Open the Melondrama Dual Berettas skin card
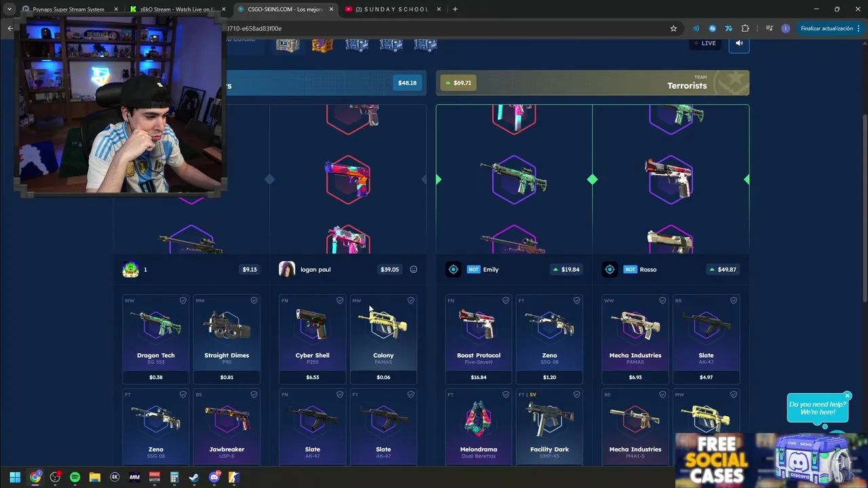Screen dimensions: 868x488 479,427
